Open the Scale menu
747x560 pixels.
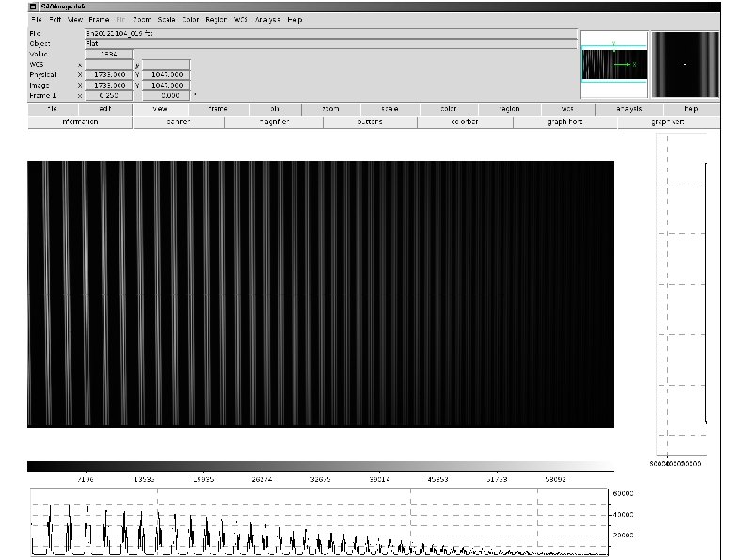coord(167,19)
